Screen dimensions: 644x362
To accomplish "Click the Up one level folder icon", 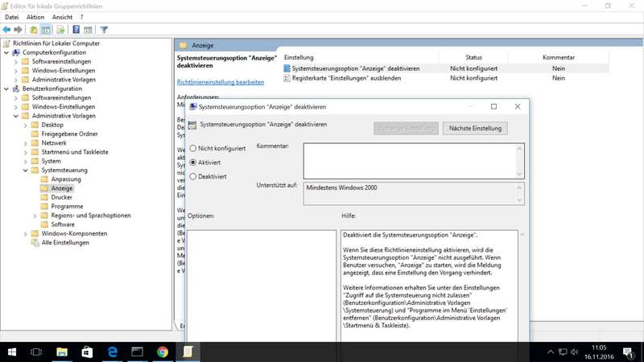I will click(34, 30).
